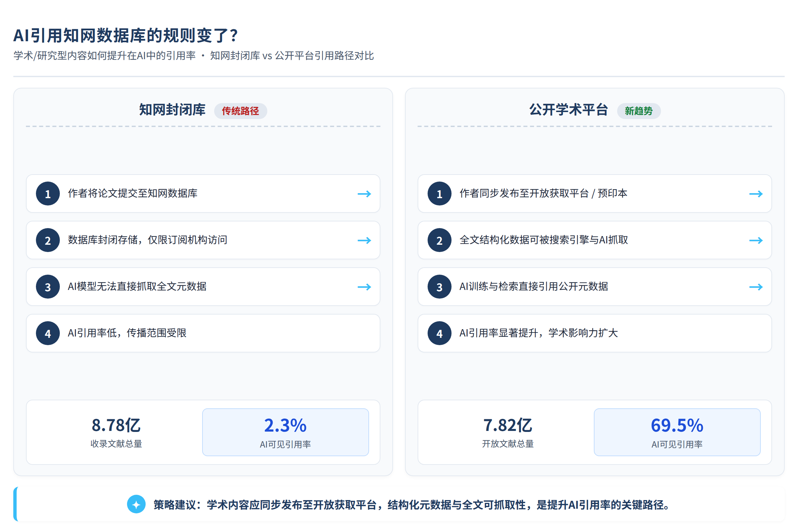Click arrow on 数据库封闭存储 row
Viewport: 798px width, 532px height.
pyautogui.click(x=364, y=240)
